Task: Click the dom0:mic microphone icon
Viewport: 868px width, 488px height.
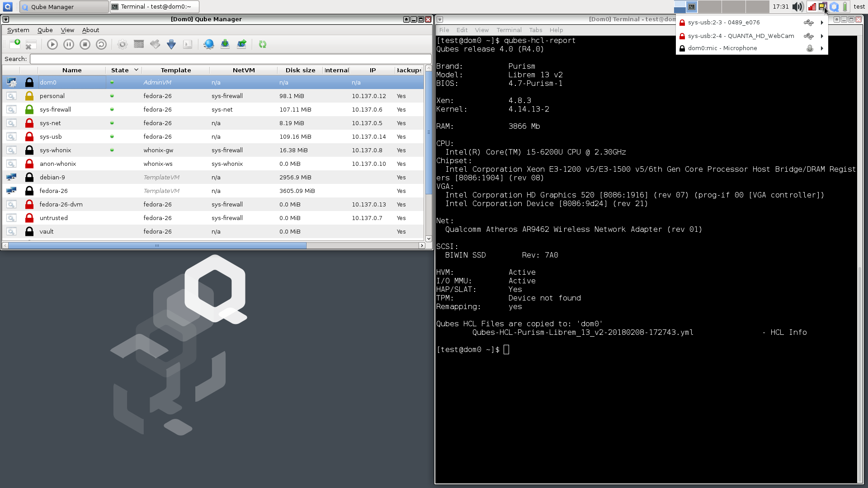Action: [x=810, y=48]
